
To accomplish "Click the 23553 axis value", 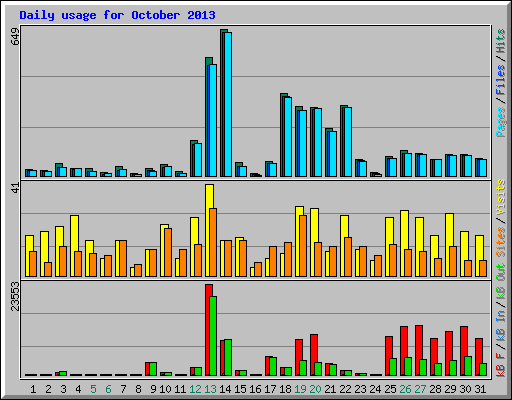I will [x=15, y=296].
